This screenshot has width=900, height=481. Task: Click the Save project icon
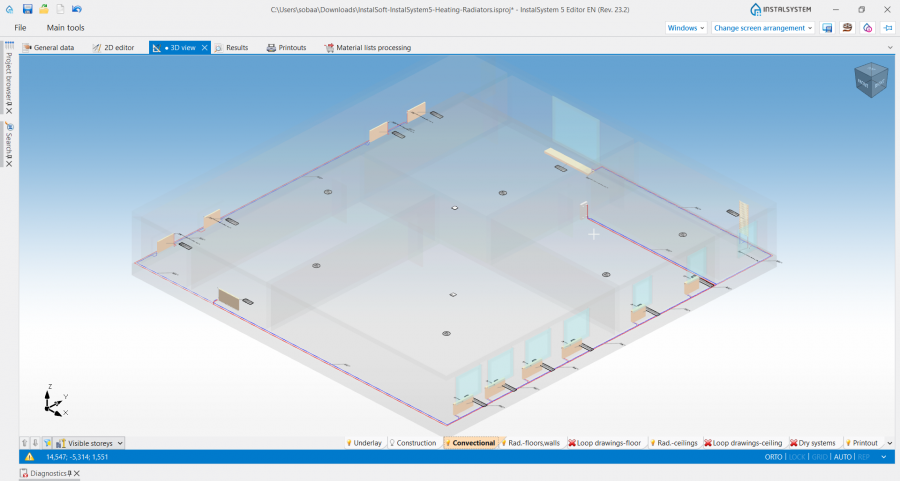(x=27, y=9)
